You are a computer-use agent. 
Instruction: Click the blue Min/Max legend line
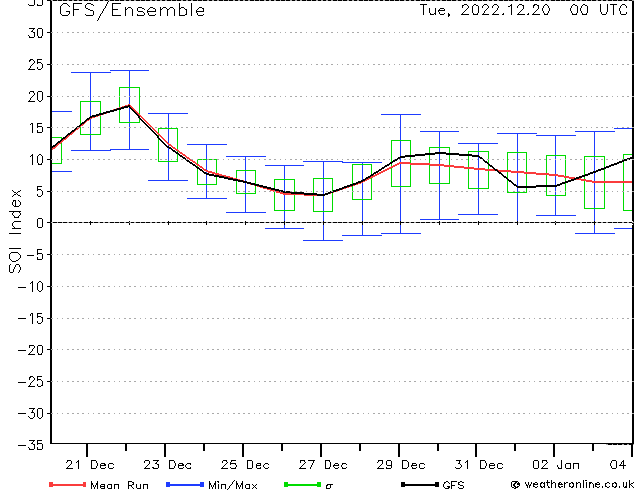pyautogui.click(x=185, y=484)
